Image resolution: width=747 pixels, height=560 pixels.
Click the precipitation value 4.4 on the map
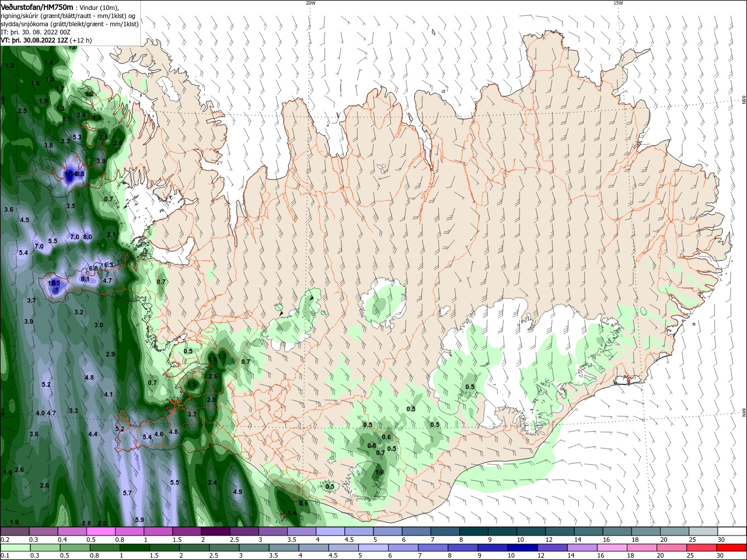(93, 434)
